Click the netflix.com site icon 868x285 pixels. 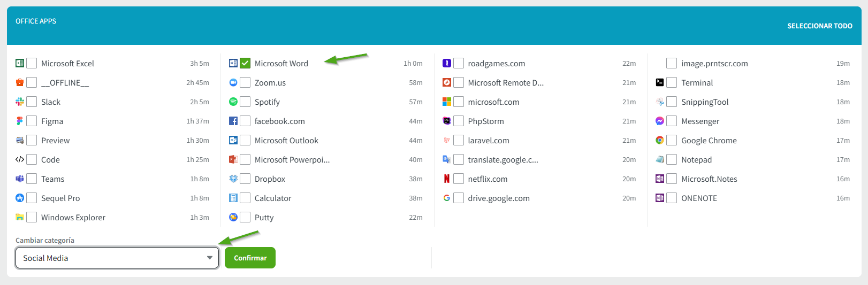pos(447,179)
